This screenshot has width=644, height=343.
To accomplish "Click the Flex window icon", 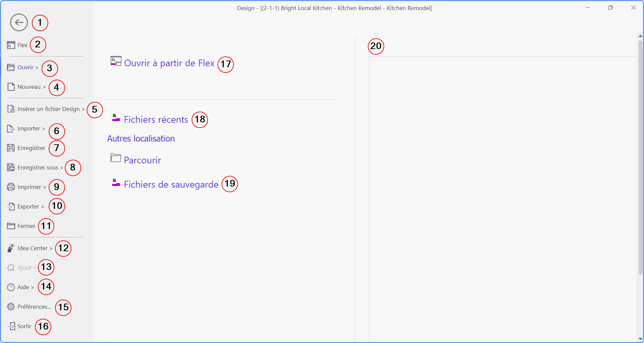I will (11, 45).
